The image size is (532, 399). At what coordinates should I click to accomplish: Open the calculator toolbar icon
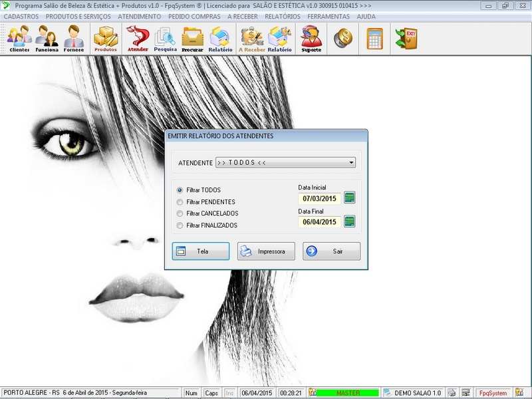pyautogui.click(x=375, y=39)
